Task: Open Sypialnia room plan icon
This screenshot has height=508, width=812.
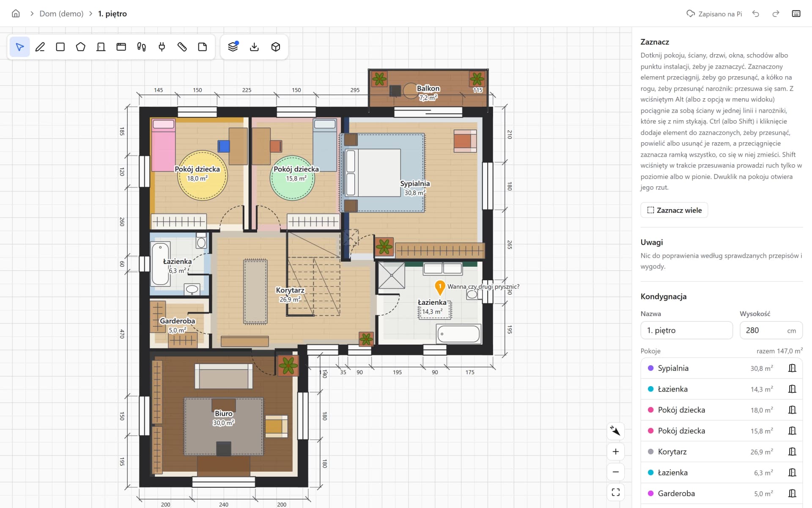Action: (x=792, y=368)
